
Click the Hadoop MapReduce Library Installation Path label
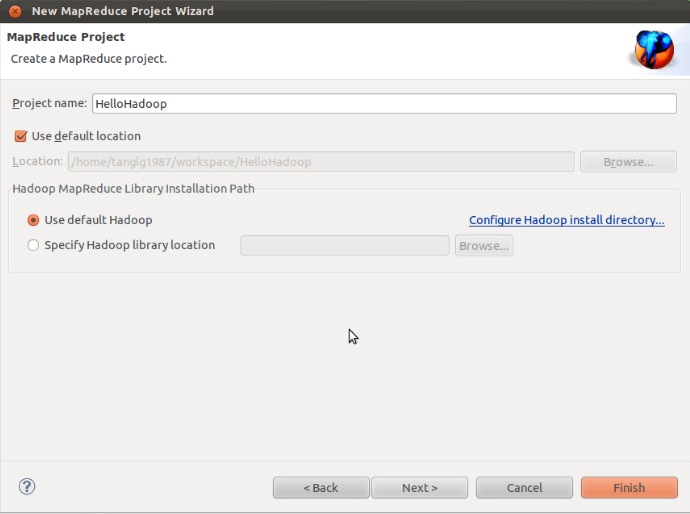point(133,188)
